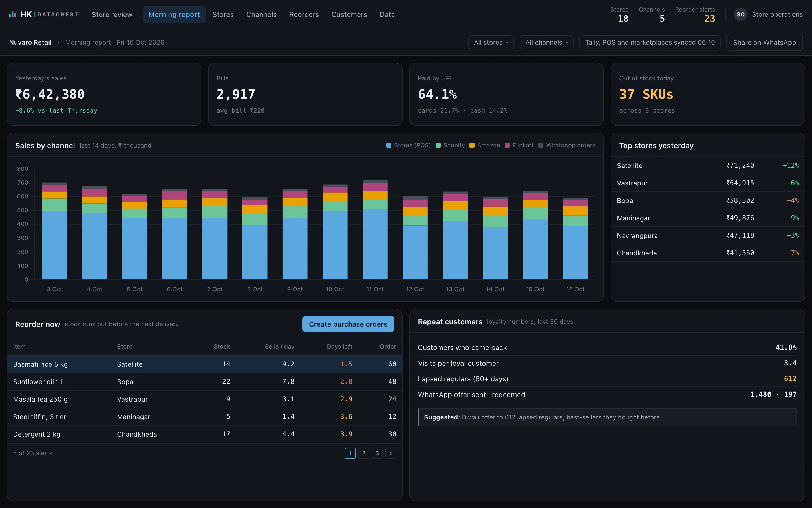Click the Out of stock 37 SKUs card
812x508 pixels.
(708, 94)
